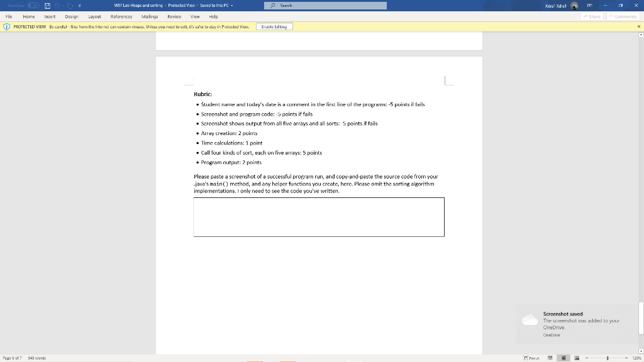Open your account profile picture
Image resolution: width=644 pixels, height=362 pixels.
coord(574,5)
